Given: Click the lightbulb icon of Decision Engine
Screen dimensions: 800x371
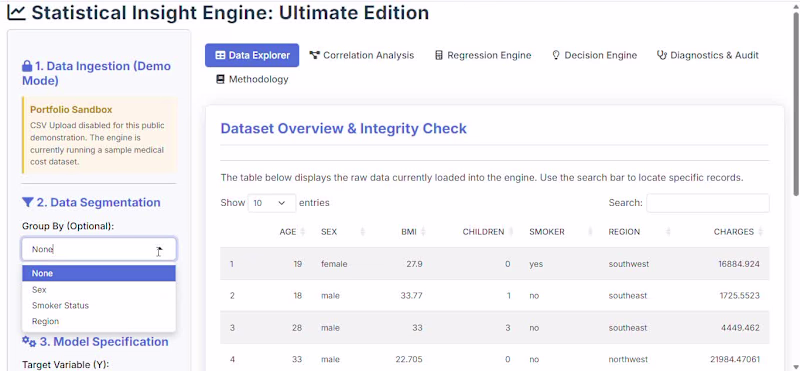Looking at the screenshot, I should point(556,55).
